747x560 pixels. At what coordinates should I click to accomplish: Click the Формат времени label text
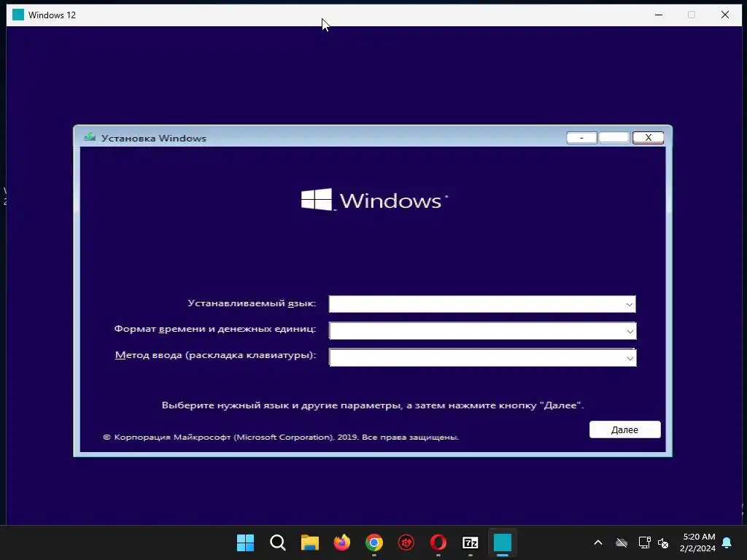click(x=215, y=329)
